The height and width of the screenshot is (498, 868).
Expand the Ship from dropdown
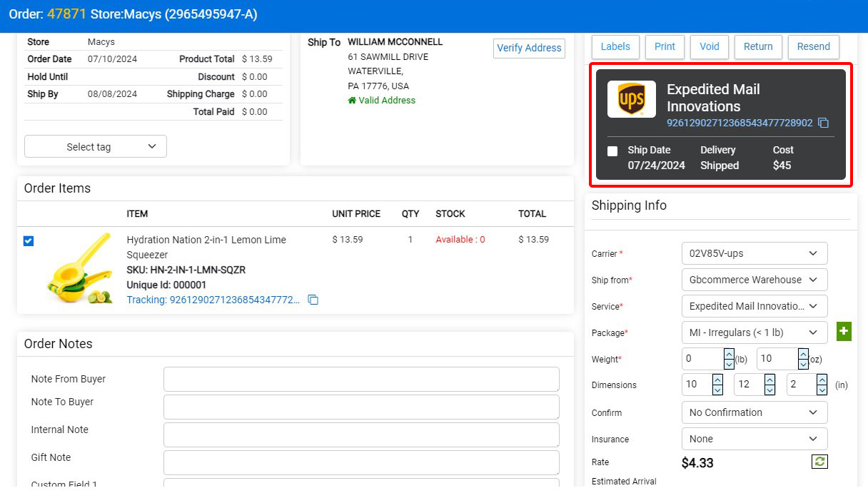point(755,280)
